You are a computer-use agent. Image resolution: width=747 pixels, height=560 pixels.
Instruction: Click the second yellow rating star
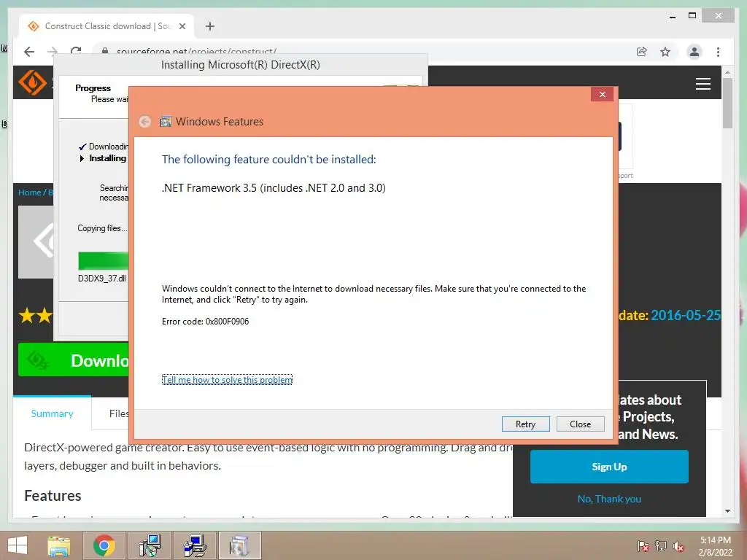[44, 315]
